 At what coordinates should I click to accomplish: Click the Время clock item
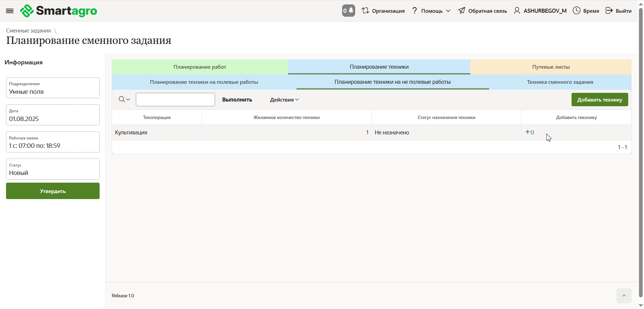point(586,11)
